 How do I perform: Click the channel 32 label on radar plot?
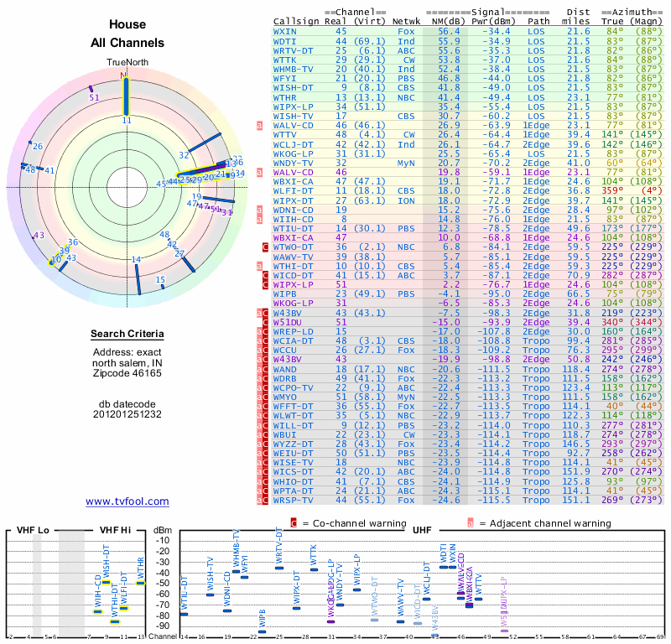184,155
